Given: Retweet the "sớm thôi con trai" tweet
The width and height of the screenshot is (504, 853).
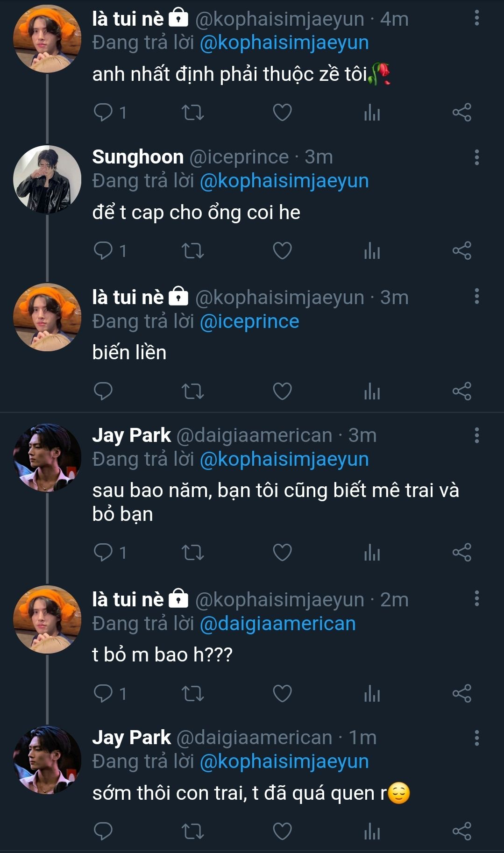Looking at the screenshot, I should coord(192,832).
